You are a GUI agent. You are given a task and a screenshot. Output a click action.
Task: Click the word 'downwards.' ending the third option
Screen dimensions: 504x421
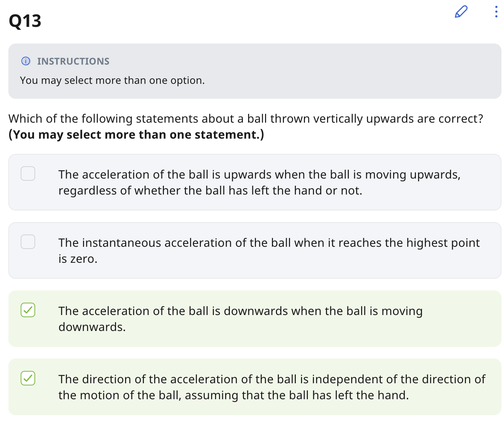pos(92,327)
